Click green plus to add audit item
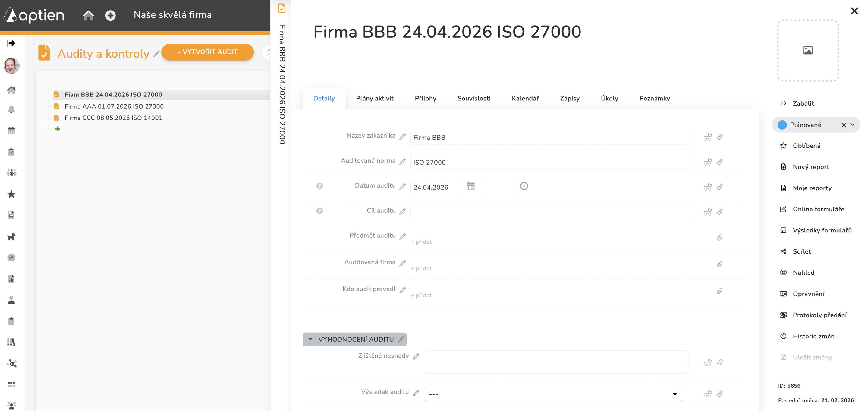This screenshot has height=411, width=868. pos(58,129)
